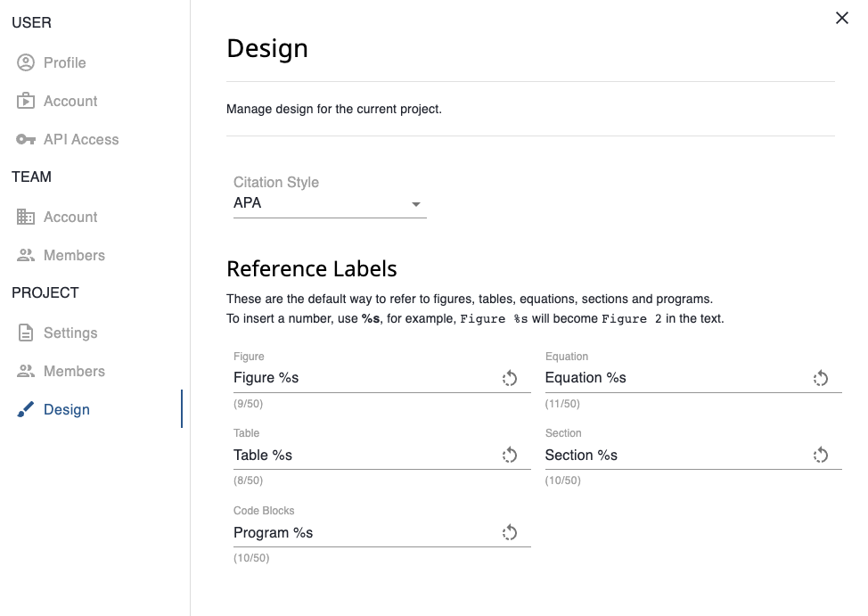Image resolution: width=868 pixels, height=616 pixels.
Task: Click the Program %s code blocks field
Action: (x=356, y=532)
